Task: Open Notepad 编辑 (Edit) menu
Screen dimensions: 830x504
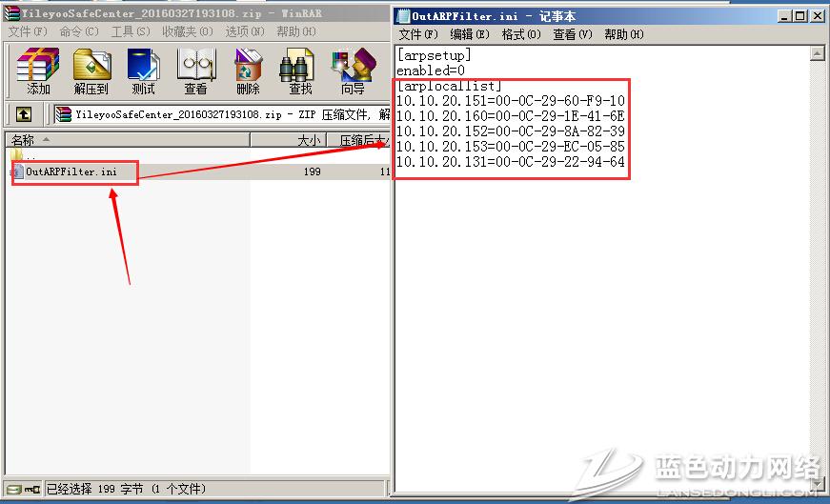Action: 469,34
